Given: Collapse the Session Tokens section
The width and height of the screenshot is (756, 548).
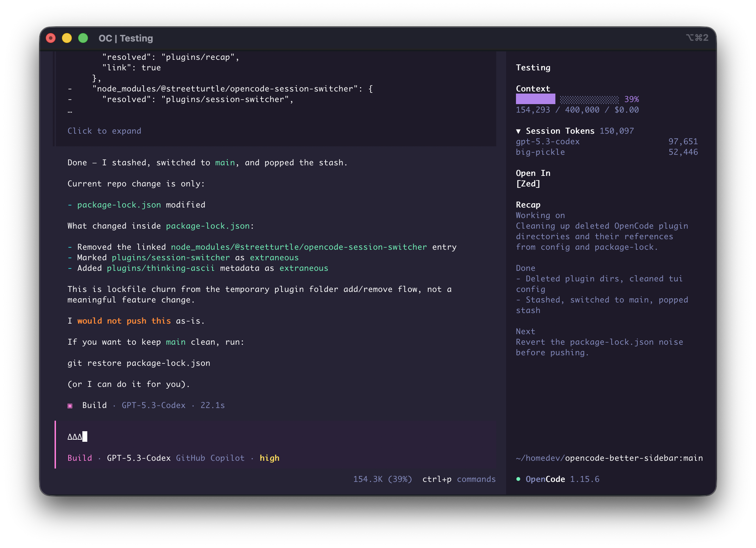Looking at the screenshot, I should point(518,131).
